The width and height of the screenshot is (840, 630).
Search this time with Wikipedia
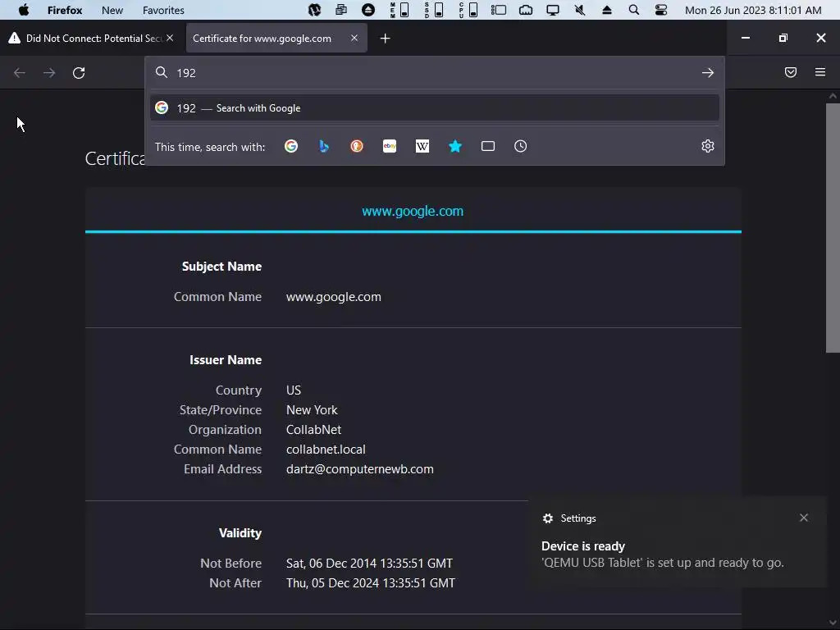(x=422, y=146)
